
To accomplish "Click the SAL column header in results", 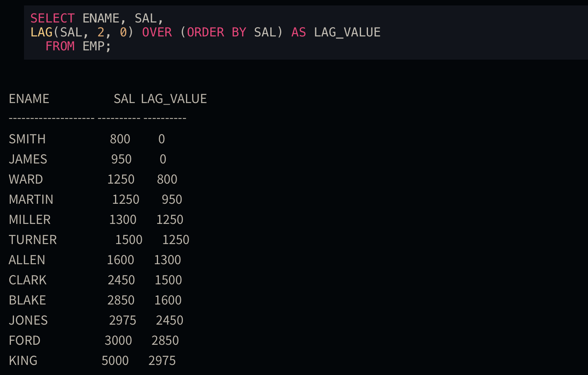I will pyautogui.click(x=124, y=99).
